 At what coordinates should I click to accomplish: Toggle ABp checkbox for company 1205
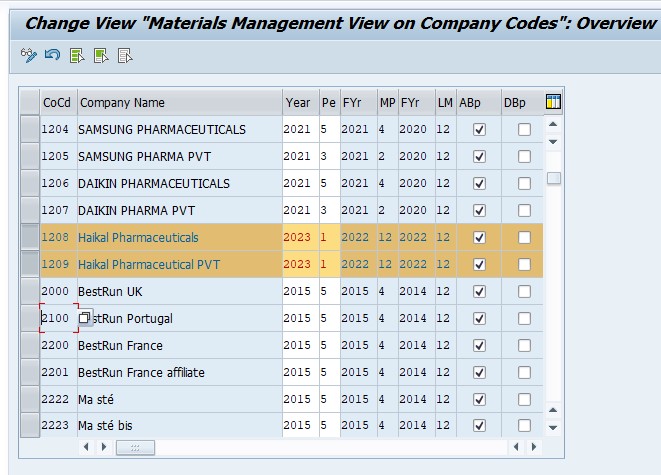(x=479, y=156)
